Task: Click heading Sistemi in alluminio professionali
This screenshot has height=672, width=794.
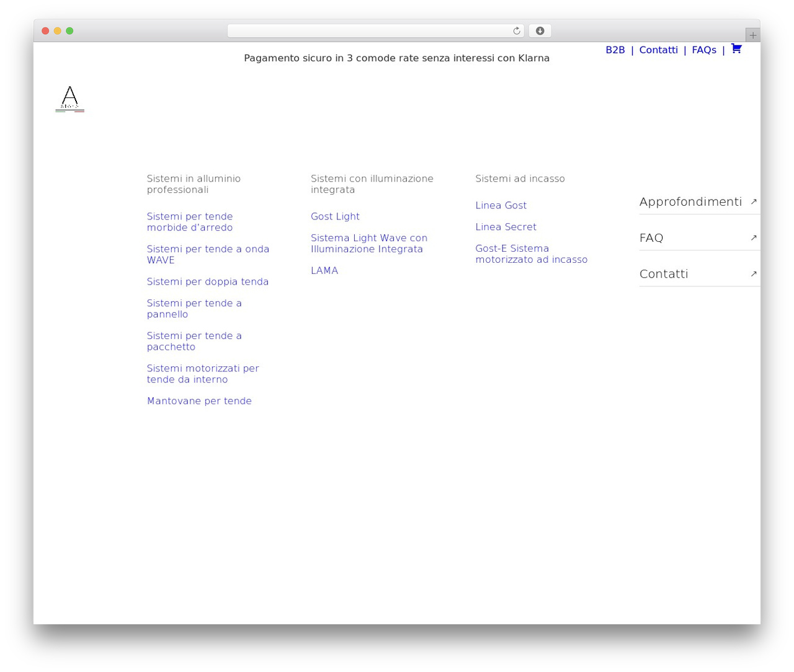Action: point(194,184)
